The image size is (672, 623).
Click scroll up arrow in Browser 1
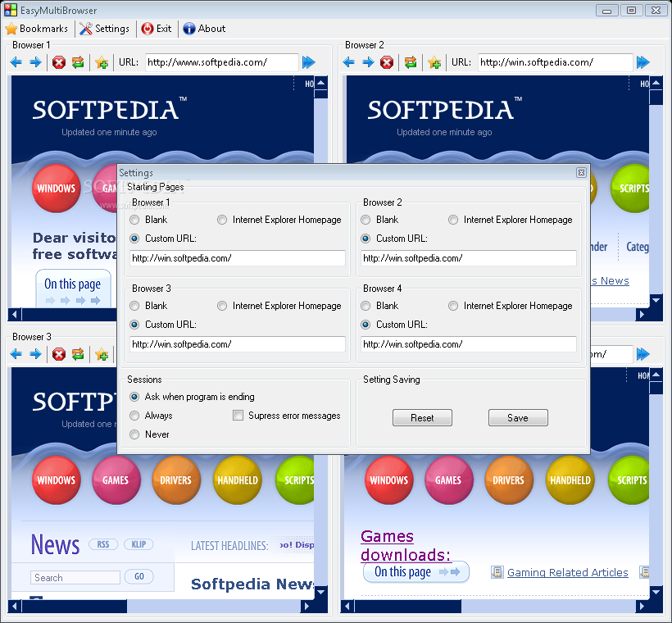pyautogui.click(x=321, y=82)
